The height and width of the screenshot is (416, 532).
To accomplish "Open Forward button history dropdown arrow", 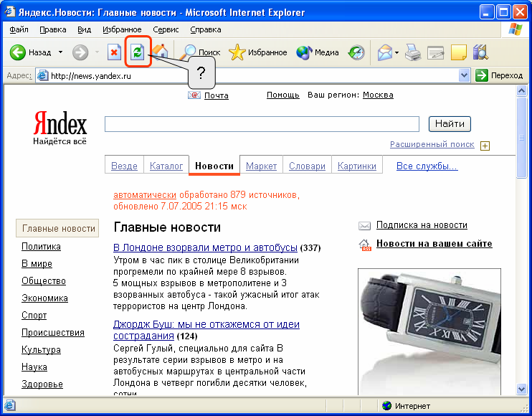I will coord(97,52).
